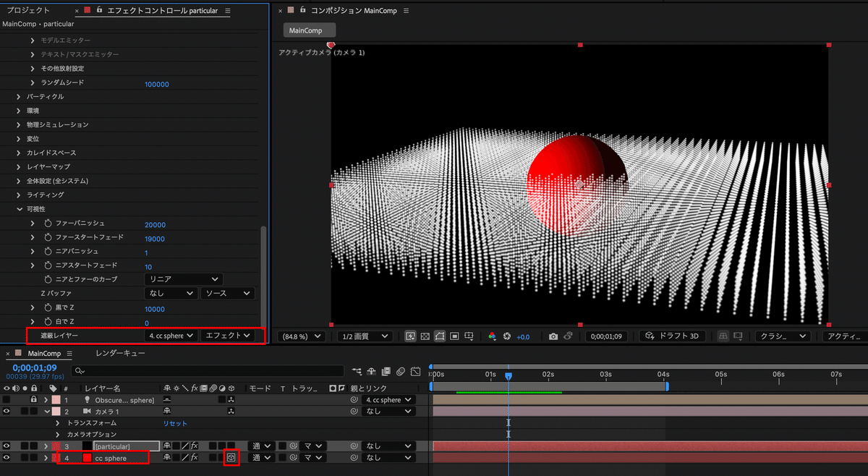
Task: Show the snapshot with the show-last-snapshot icon
Action: coord(569,337)
